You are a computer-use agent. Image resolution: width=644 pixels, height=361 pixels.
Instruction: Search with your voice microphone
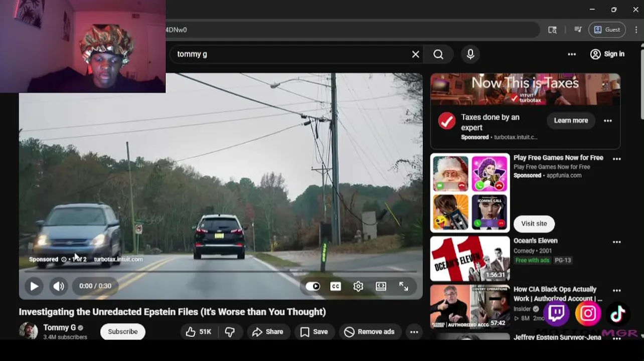click(x=470, y=54)
